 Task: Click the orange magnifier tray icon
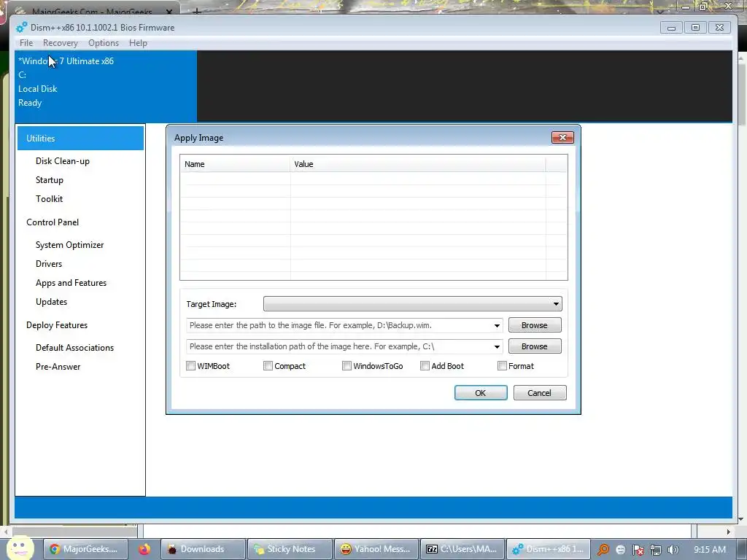tap(603, 550)
